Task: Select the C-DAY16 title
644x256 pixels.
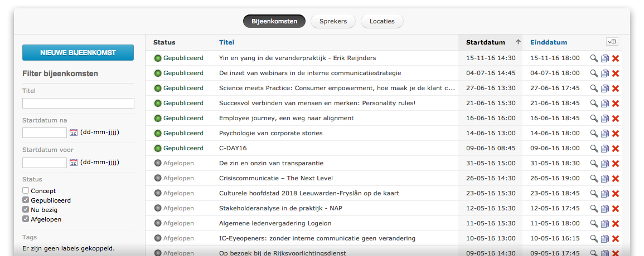Action: tap(233, 148)
